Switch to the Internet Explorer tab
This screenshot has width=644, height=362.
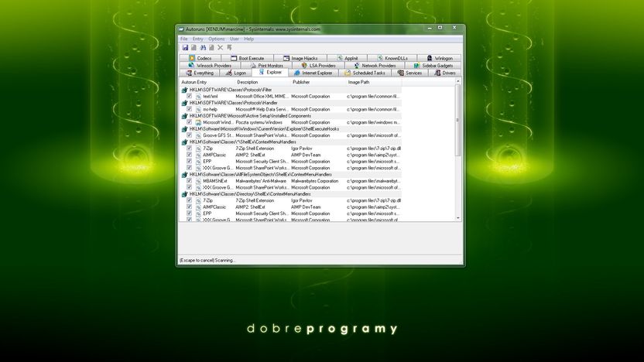click(x=313, y=73)
